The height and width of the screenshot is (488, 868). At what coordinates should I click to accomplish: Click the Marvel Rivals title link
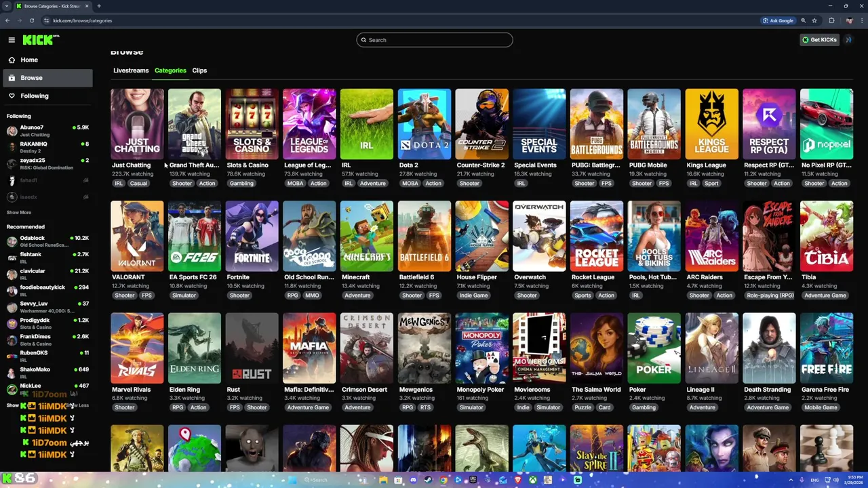[x=131, y=390]
